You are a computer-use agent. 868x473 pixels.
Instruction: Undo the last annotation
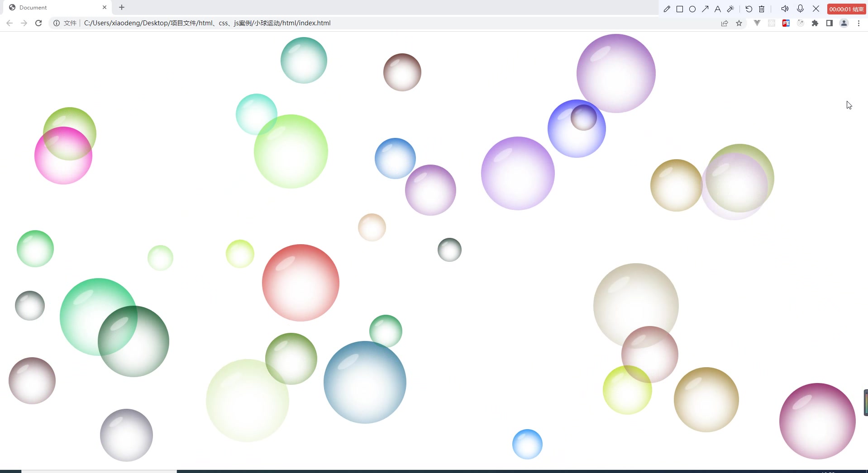(x=749, y=9)
